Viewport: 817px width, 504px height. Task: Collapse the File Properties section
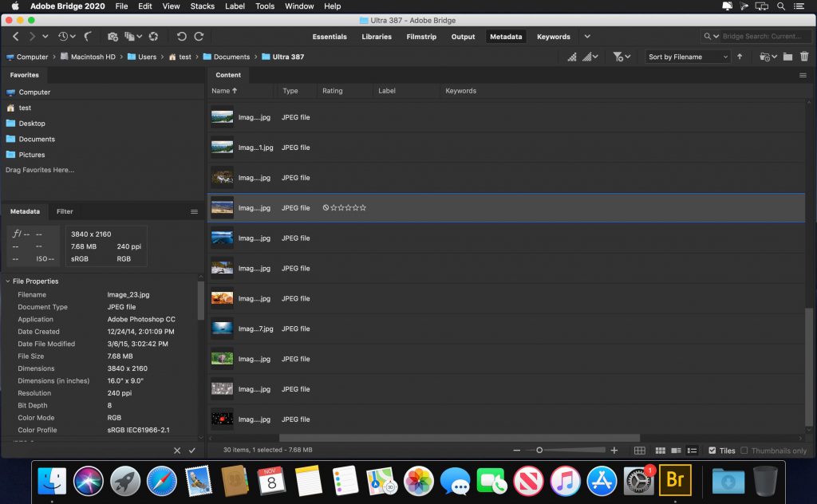[x=6, y=281]
